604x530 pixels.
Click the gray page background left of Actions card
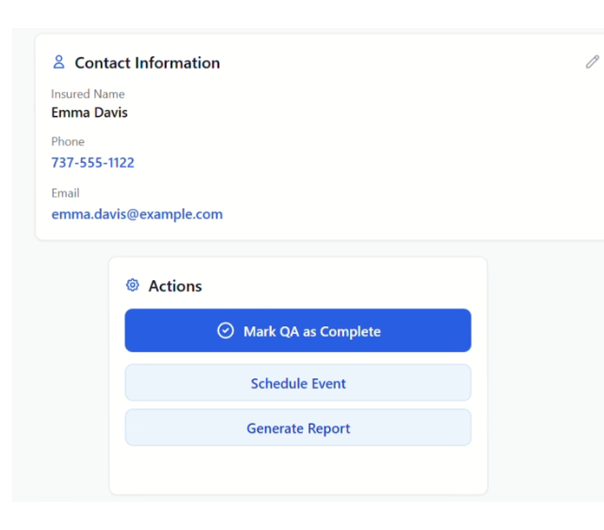(60, 380)
